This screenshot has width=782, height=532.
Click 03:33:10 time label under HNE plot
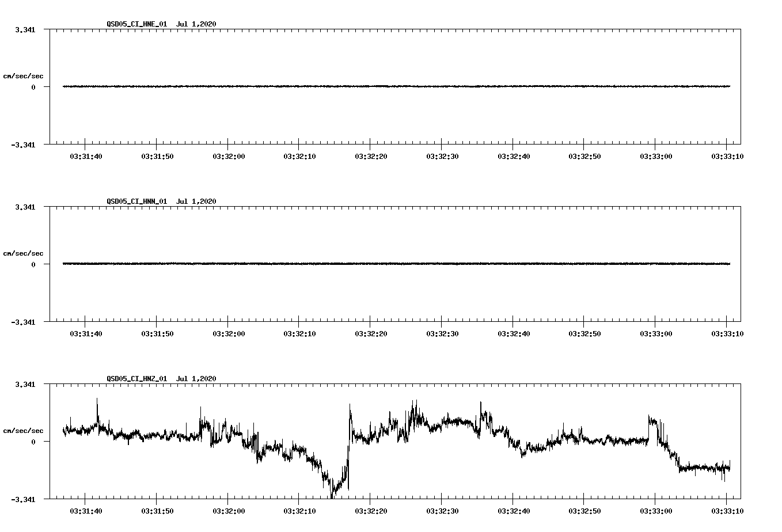pyautogui.click(x=727, y=156)
